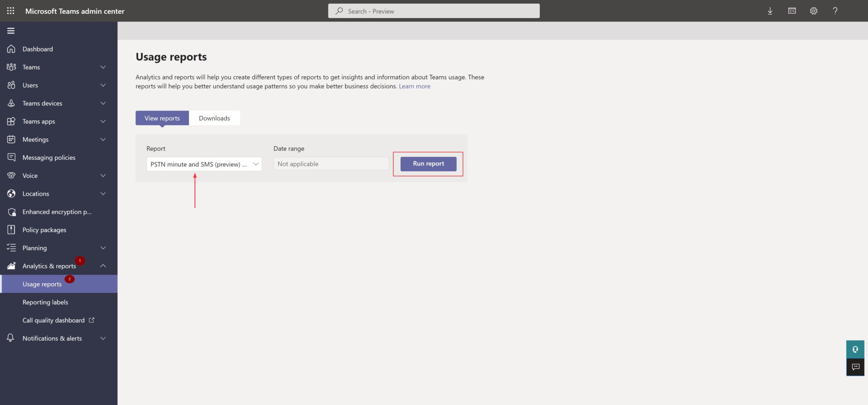Collapse the Analytics & reports section
Image resolution: width=868 pixels, height=405 pixels.
coord(103,266)
